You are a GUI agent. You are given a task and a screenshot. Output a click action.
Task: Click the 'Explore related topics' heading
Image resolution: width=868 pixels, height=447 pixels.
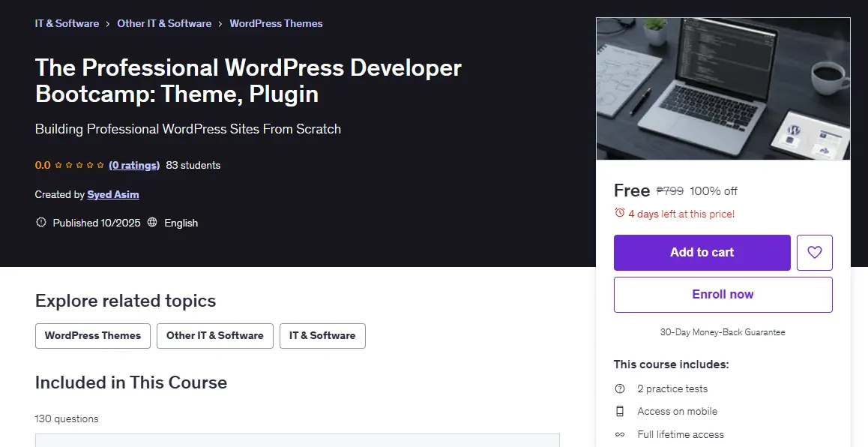(x=126, y=301)
